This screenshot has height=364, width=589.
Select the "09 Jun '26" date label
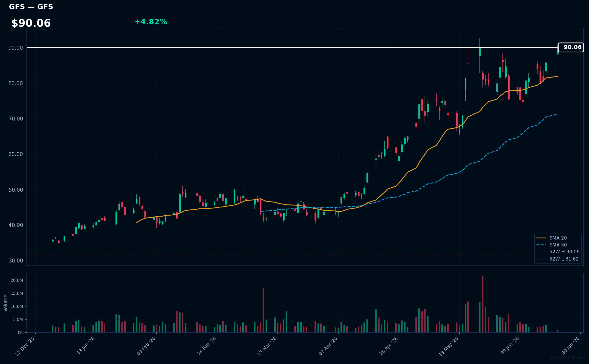[x=510, y=346]
